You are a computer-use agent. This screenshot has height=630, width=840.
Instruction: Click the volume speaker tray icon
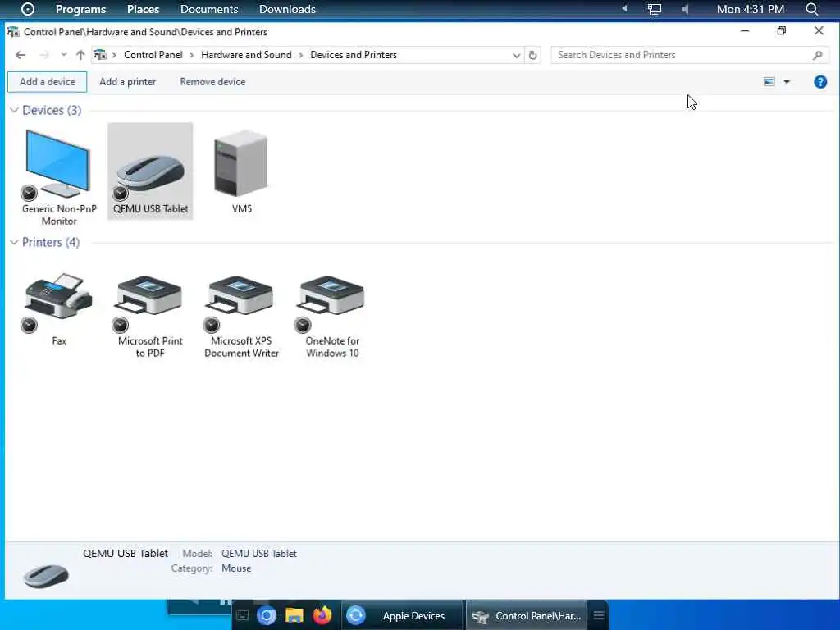coord(685,9)
